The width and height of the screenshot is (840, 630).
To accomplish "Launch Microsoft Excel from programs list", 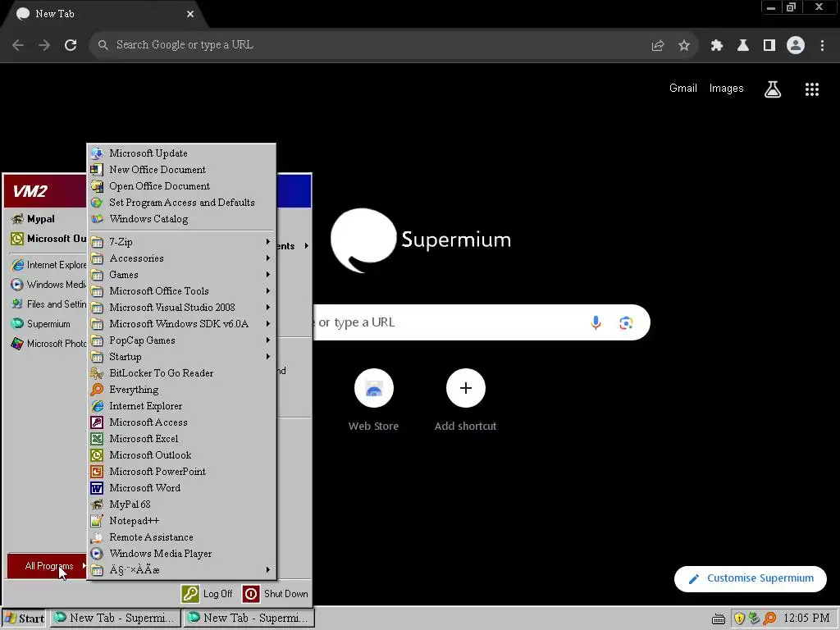I will click(x=182, y=439).
